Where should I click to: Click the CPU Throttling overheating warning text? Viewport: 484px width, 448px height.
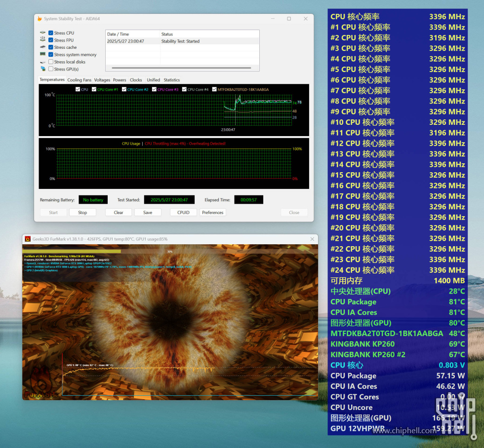point(185,144)
